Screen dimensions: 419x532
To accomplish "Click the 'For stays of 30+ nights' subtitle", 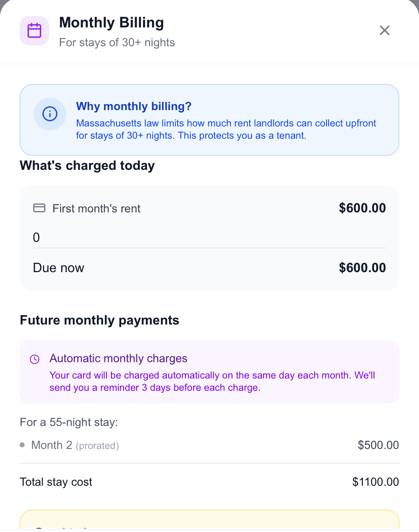I will pyautogui.click(x=117, y=43).
